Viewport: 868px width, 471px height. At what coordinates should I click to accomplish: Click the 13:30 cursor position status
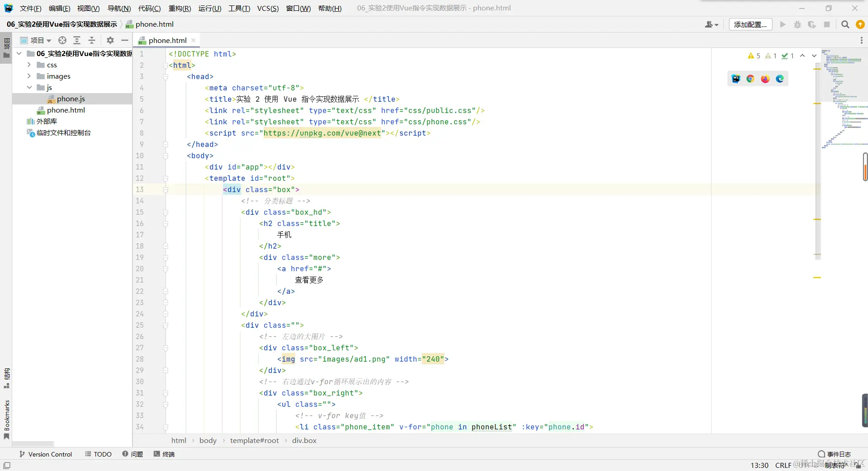[759, 465]
